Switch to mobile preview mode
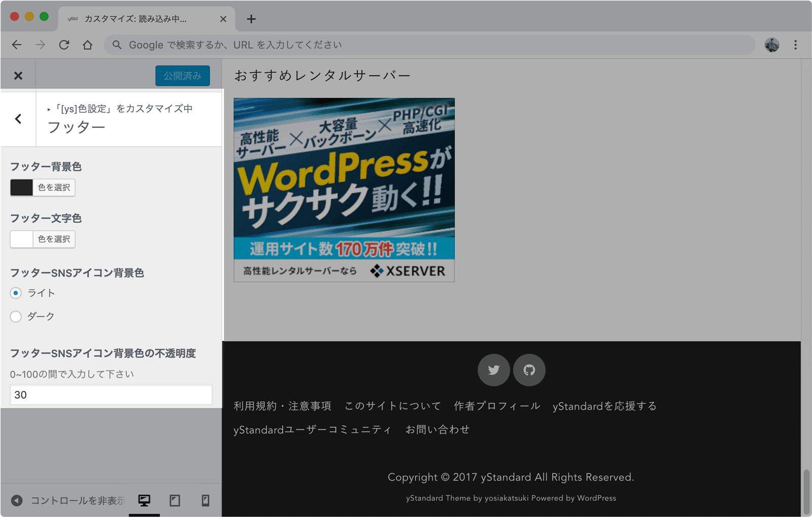 [x=206, y=501]
